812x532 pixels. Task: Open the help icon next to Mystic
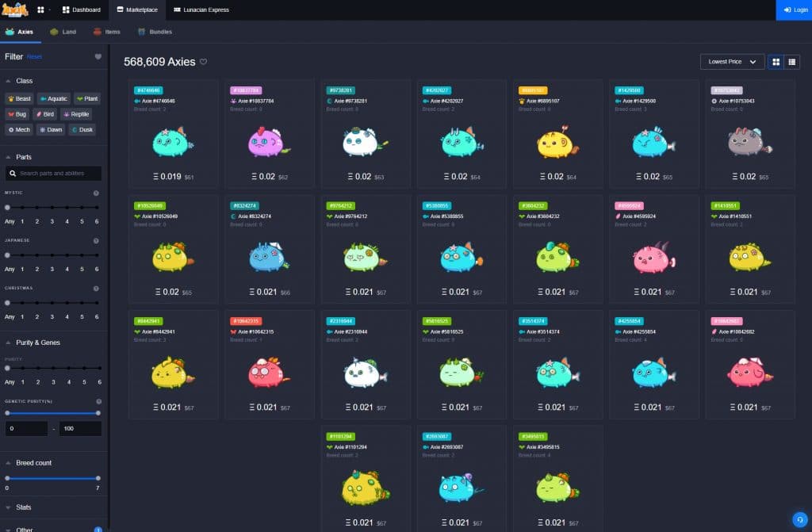tap(96, 193)
